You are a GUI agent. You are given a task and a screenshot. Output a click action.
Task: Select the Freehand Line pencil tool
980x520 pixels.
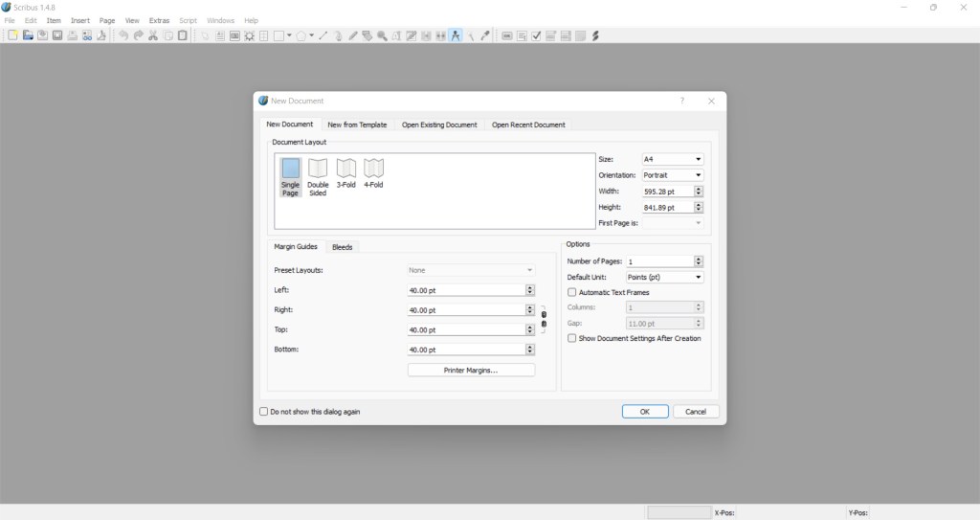point(352,35)
